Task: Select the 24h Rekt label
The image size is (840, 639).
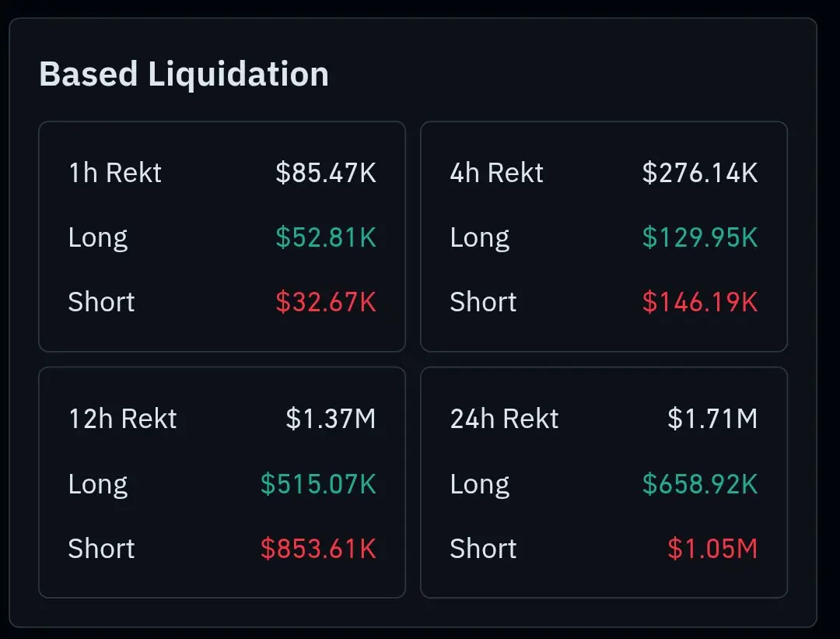Action: pyautogui.click(x=504, y=419)
